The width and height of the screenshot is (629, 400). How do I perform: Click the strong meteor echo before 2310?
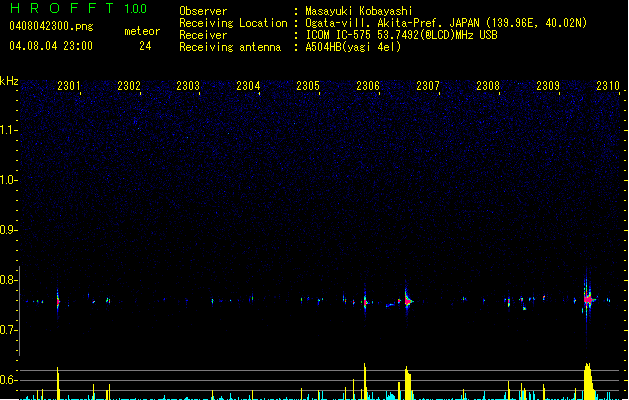[x=588, y=299]
